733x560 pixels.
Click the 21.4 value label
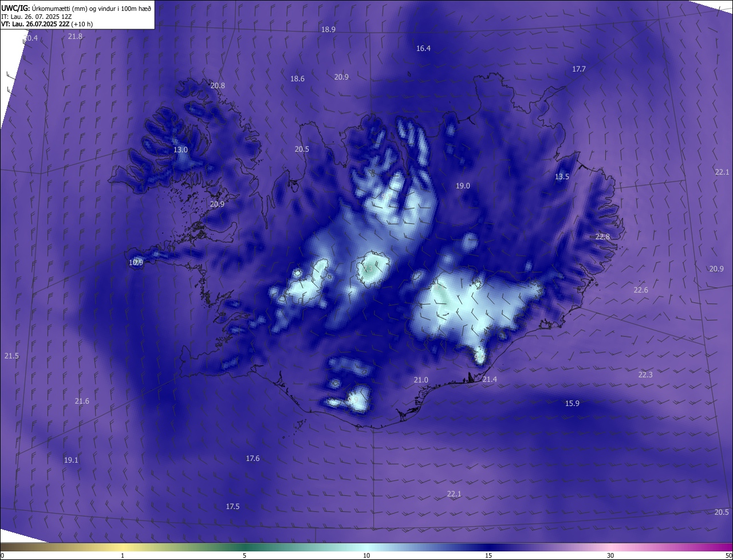tap(490, 379)
